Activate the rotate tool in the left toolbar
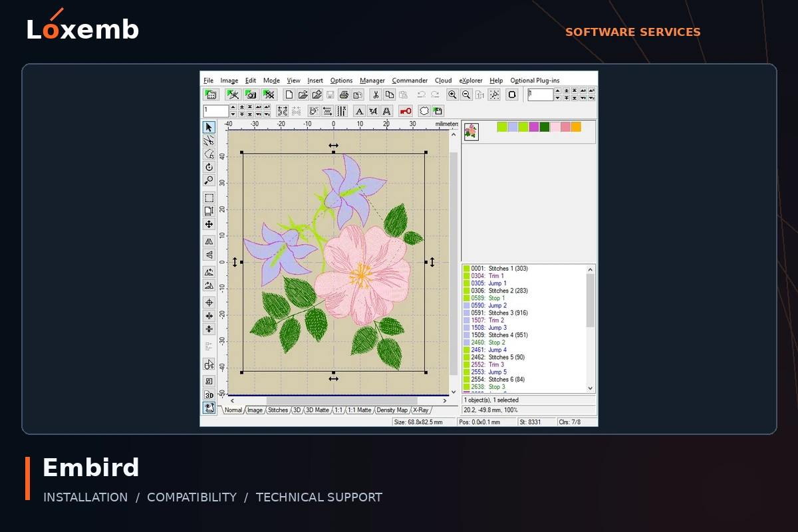The height and width of the screenshot is (532, 798). [209, 167]
